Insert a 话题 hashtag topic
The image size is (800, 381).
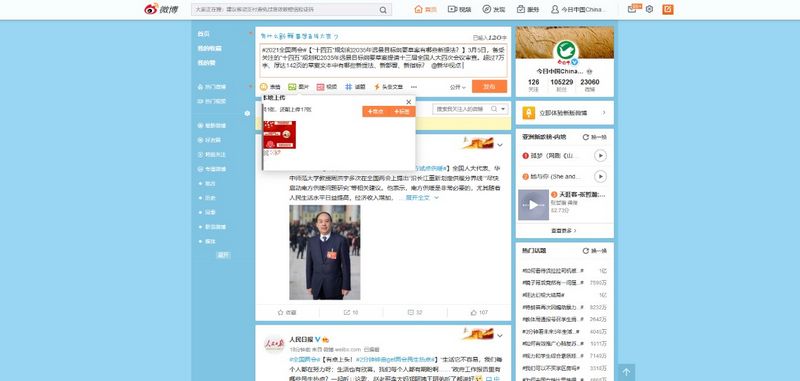(x=355, y=87)
